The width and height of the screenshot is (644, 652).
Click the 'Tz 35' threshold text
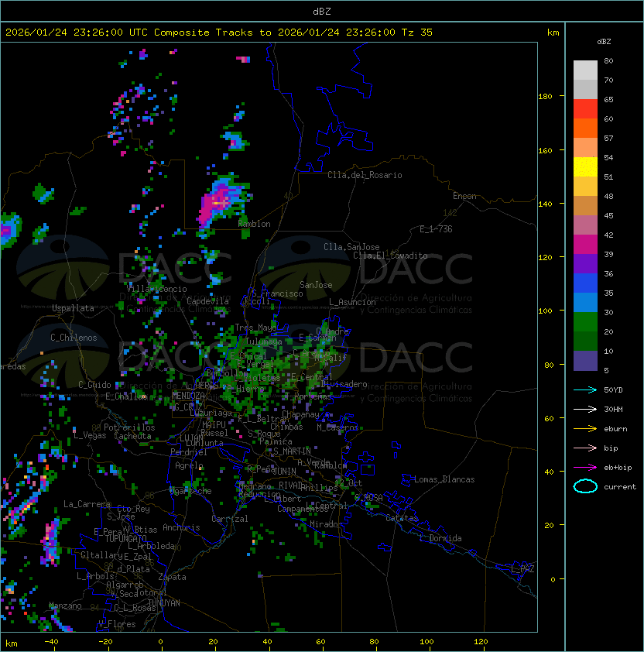coord(417,33)
